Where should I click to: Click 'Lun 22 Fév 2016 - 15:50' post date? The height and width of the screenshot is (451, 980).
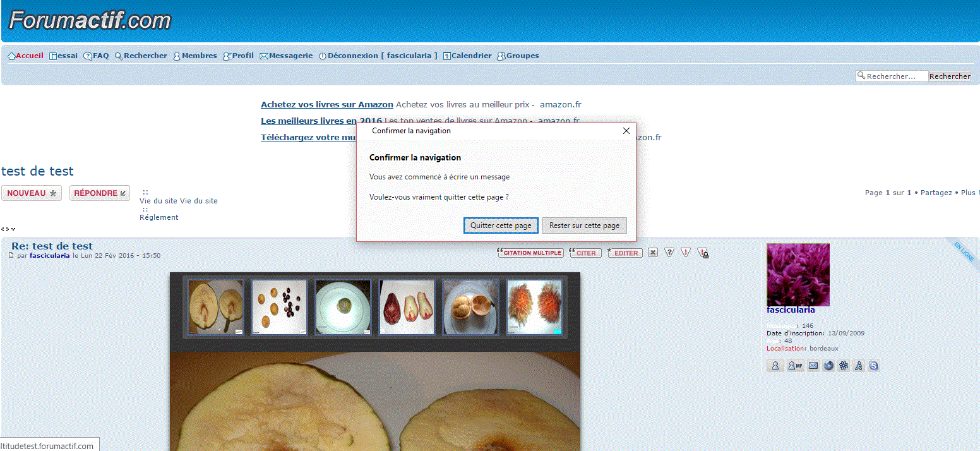point(121,256)
